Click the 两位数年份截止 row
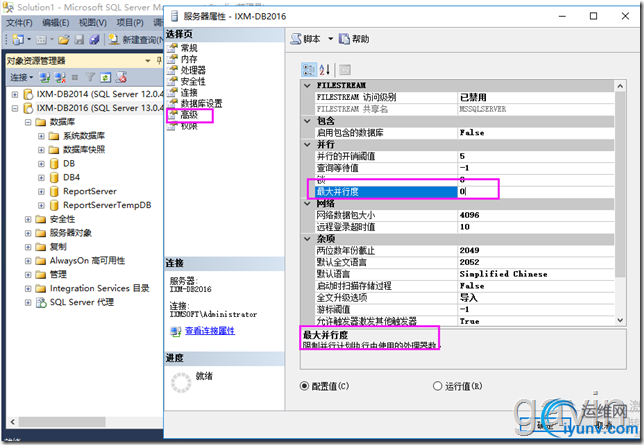This screenshot has height=445, width=644. click(x=464, y=251)
